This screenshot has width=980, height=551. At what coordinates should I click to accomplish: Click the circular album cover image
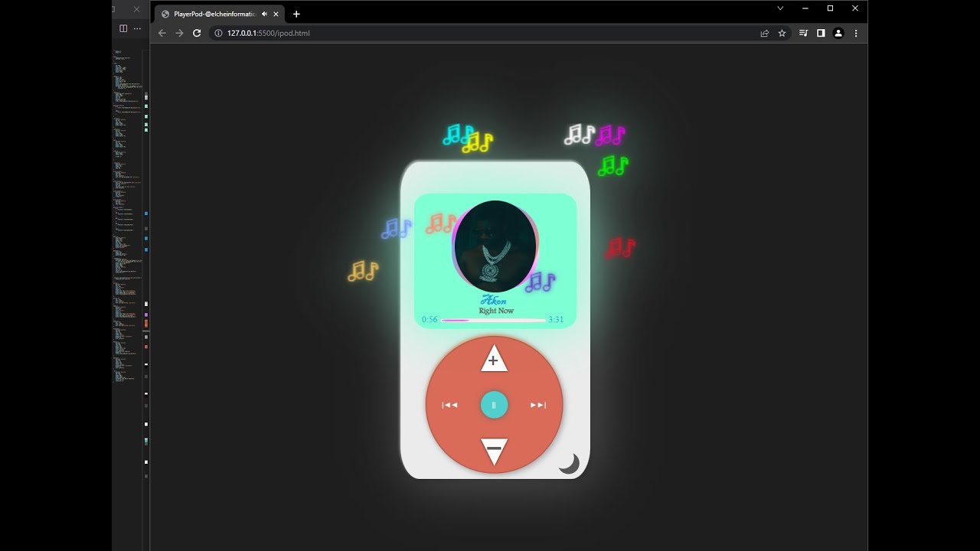(x=495, y=246)
